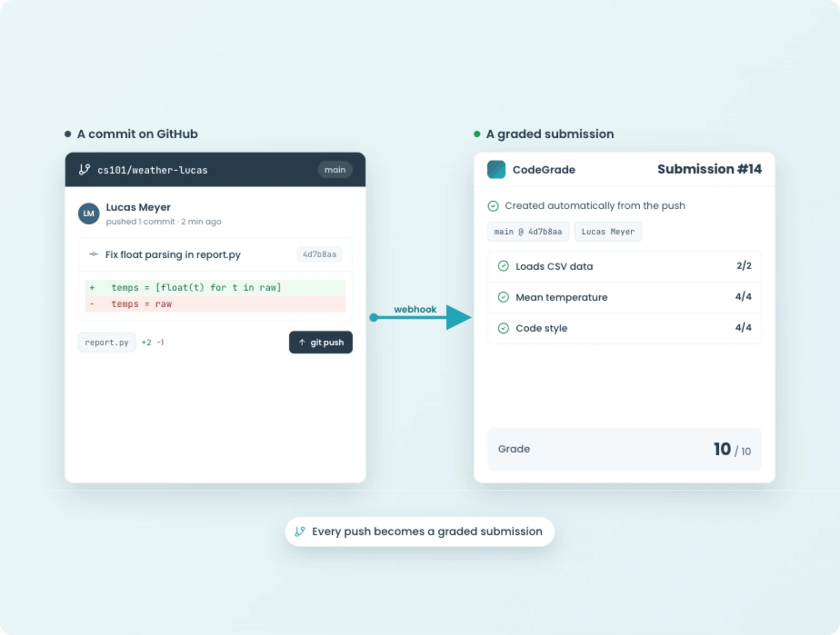Viewport: 840px width, 635px height.
Task: Click check icon beside Created automatically from the push
Action: tap(493, 206)
